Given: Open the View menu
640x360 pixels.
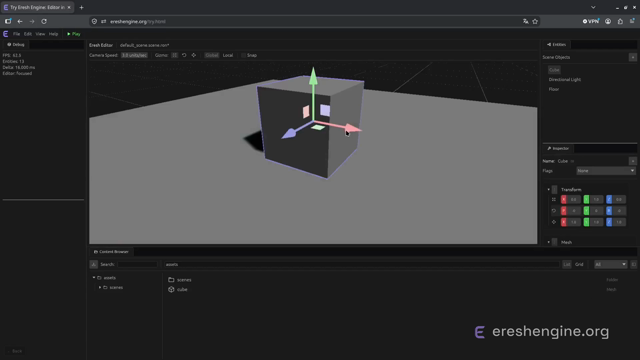Looking at the screenshot, I should 40,34.
